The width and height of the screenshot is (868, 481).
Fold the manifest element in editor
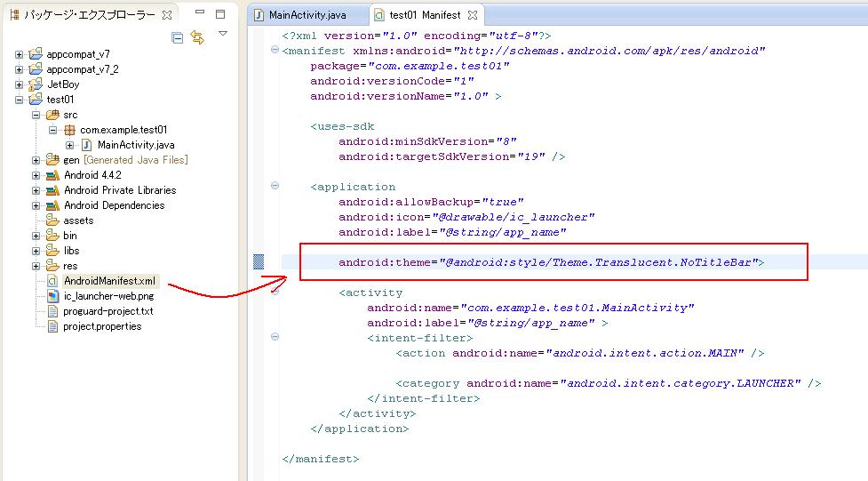[275, 50]
